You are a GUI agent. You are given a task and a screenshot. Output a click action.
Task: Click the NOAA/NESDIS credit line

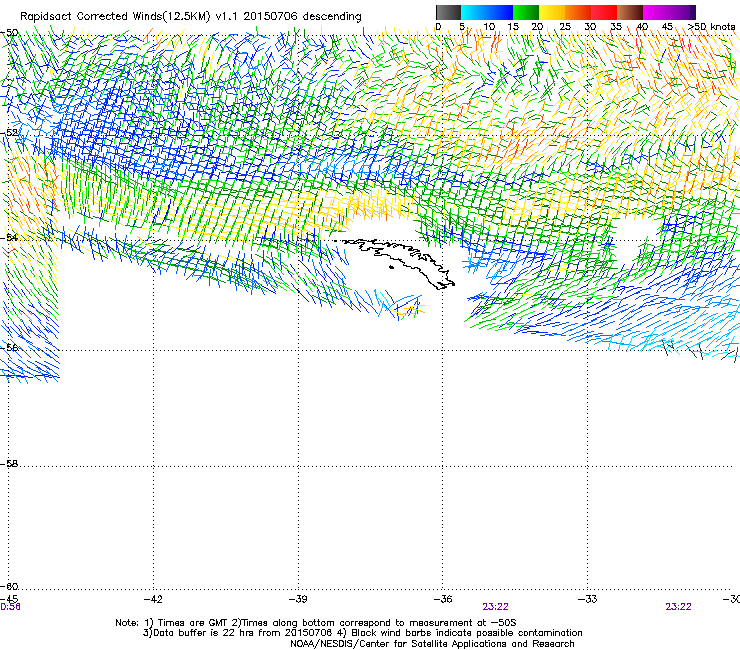tap(432, 644)
